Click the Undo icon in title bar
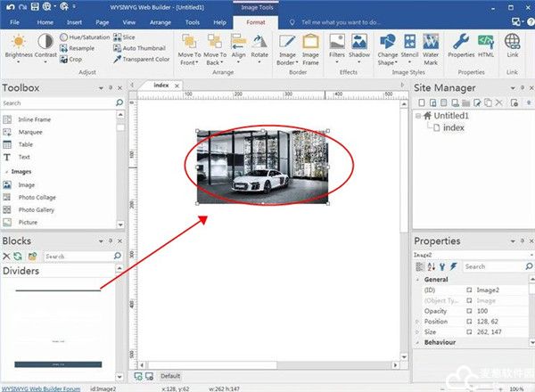This screenshot has width=535, height=392. pyautogui.click(x=11, y=7)
